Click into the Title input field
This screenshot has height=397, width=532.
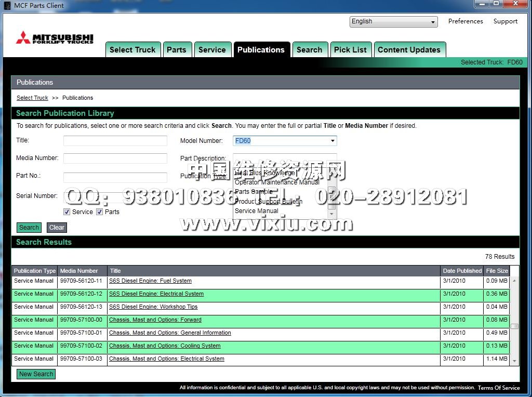(115, 141)
